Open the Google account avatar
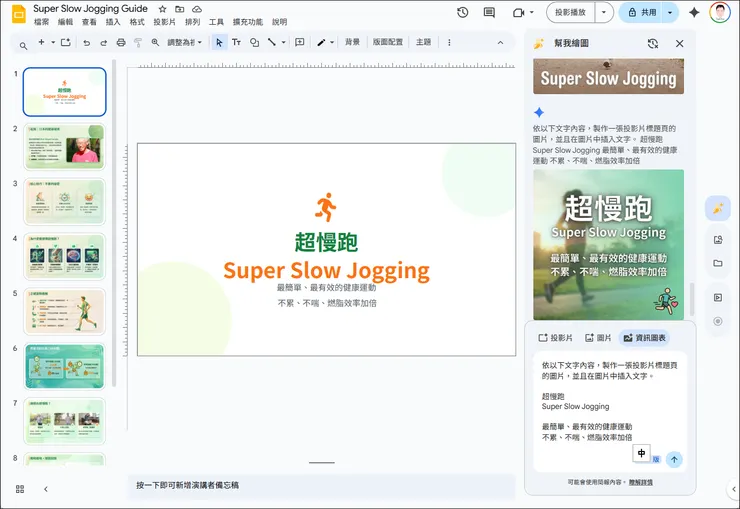This screenshot has width=740, height=509. pos(720,12)
